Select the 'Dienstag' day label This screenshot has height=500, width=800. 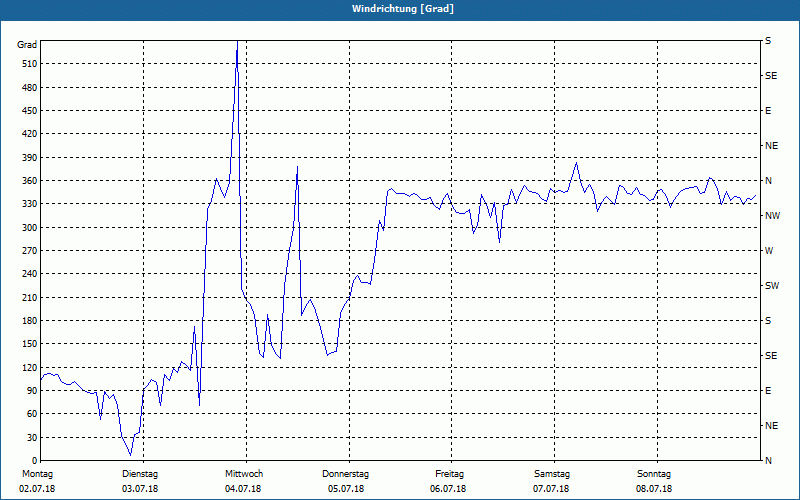pos(140,474)
